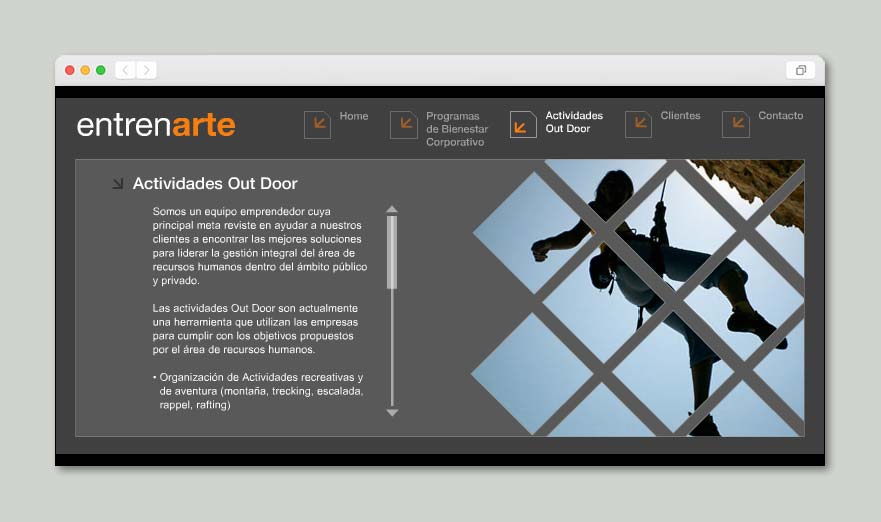Go forward with browser forward chevron
881x522 pixels.
pyautogui.click(x=146, y=70)
